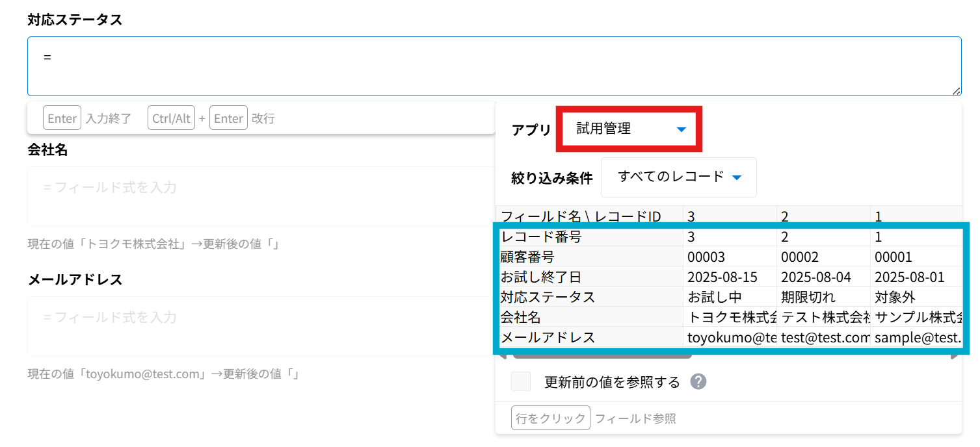Click the 期限切れ status cell

click(808, 298)
